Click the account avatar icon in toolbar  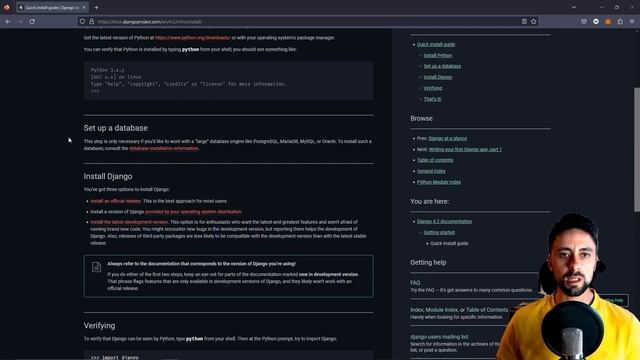(x=596, y=22)
